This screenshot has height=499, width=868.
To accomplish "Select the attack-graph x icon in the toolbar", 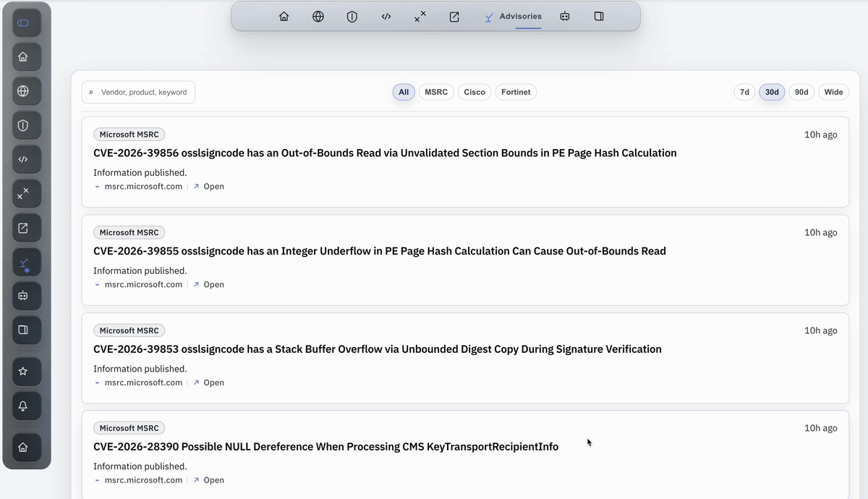I will tap(420, 16).
